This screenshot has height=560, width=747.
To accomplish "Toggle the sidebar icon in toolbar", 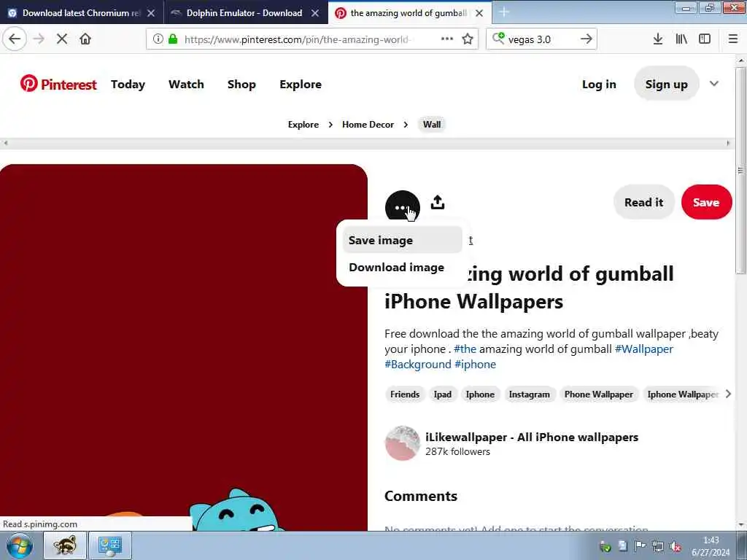I will (705, 39).
